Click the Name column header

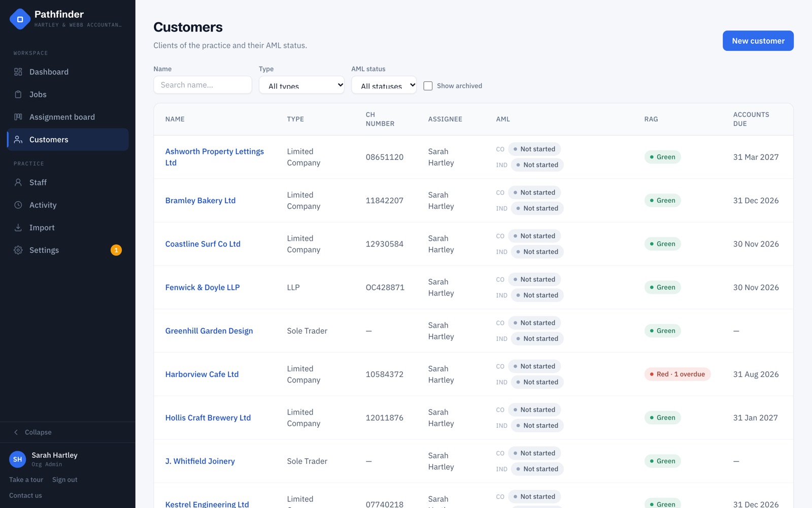175,119
